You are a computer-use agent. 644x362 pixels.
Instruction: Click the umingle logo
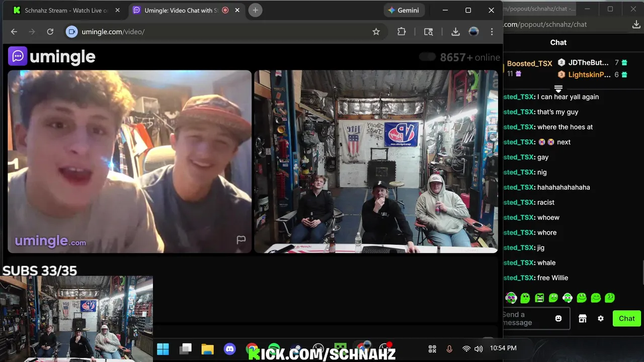[x=52, y=56]
